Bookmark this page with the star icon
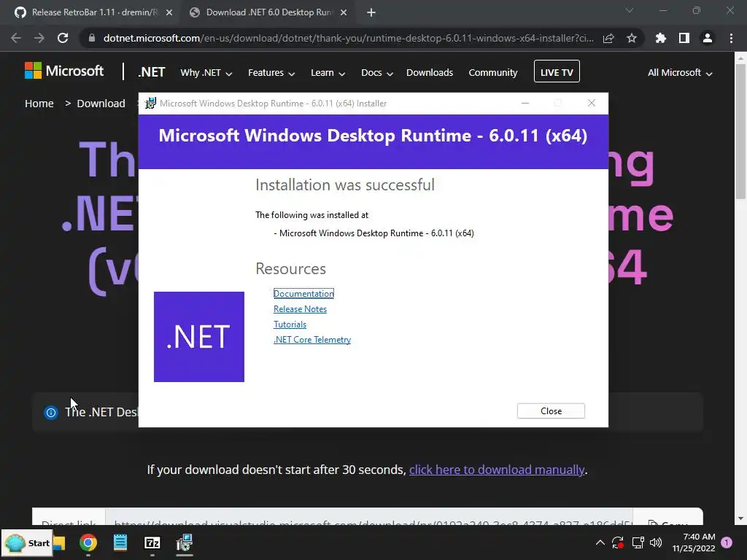 pyautogui.click(x=632, y=38)
